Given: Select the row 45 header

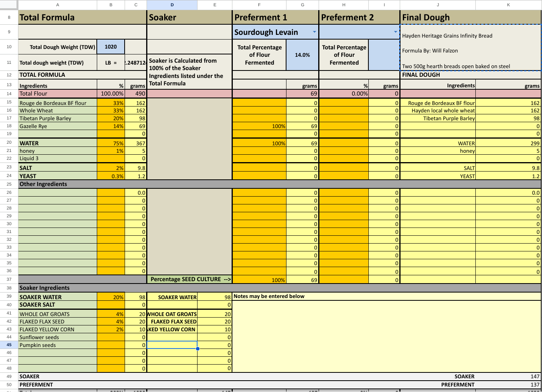Looking at the screenshot, I should coord(9,345).
